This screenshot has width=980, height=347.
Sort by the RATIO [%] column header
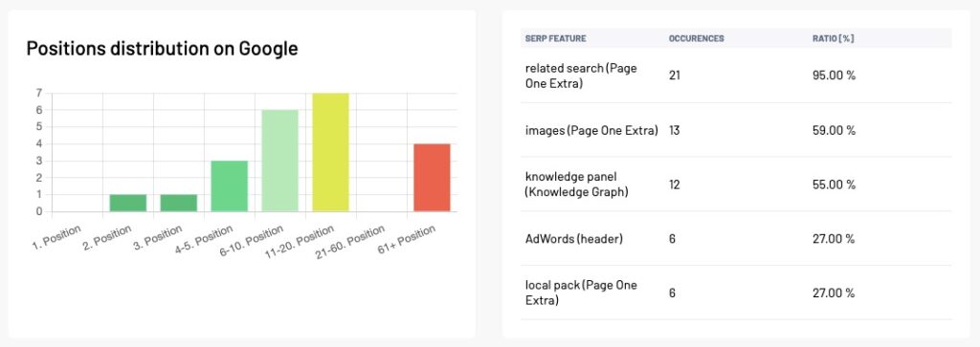coord(834,38)
